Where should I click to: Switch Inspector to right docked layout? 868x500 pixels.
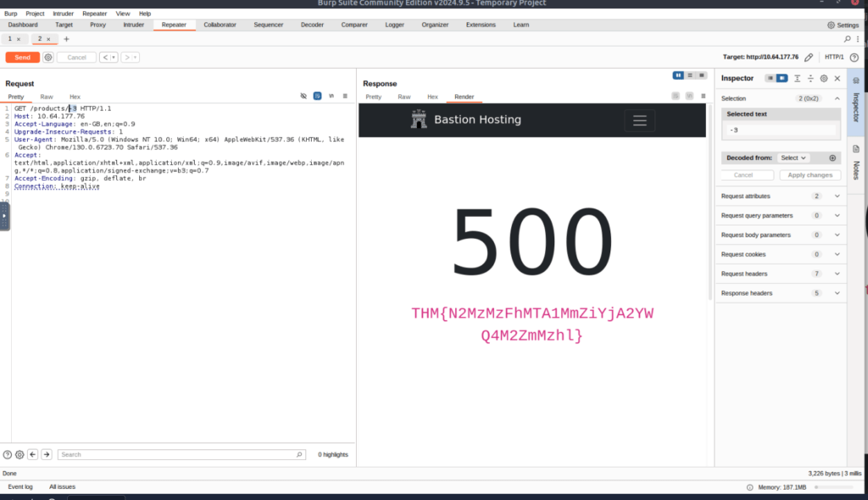782,78
